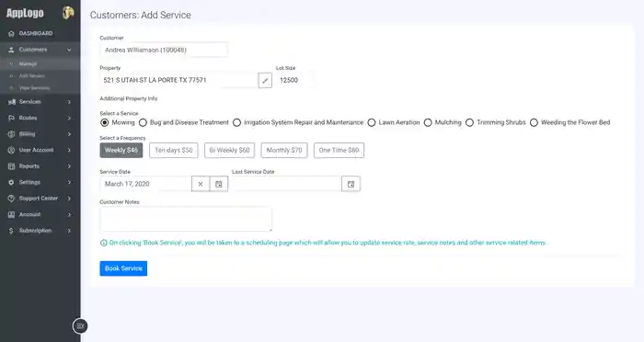Click the Services chart icon
644x342 pixels.
click(11, 102)
